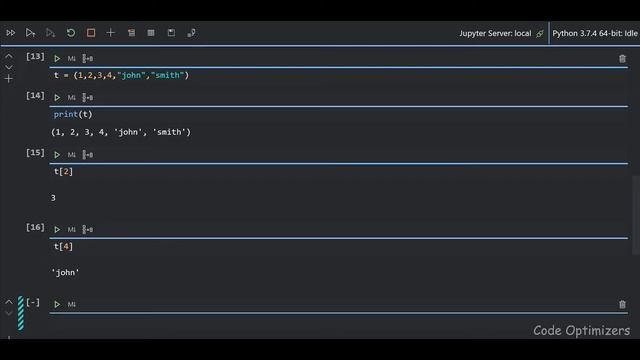Change cell 16 to markdown
The image size is (640, 360).
click(71, 229)
